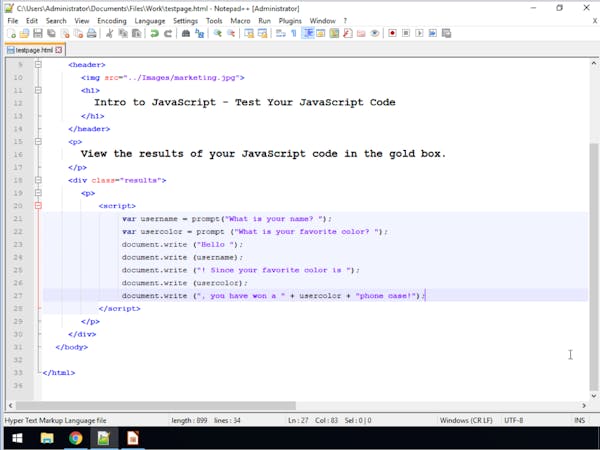This screenshot has width=600, height=450.
Task: Click the Notepad++ taskbar icon
Action: click(x=104, y=438)
